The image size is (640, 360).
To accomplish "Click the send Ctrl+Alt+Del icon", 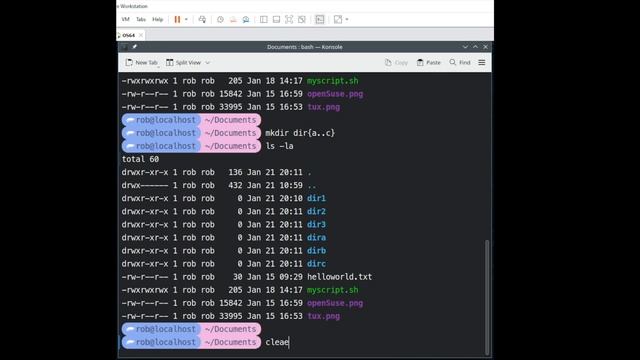I will pyautogui.click(x=202, y=20).
